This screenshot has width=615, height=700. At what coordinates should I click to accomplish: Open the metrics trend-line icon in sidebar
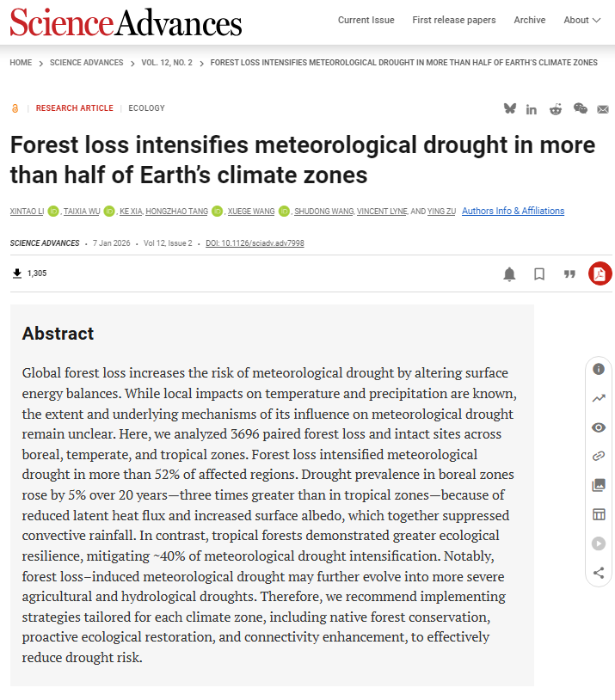tap(599, 398)
